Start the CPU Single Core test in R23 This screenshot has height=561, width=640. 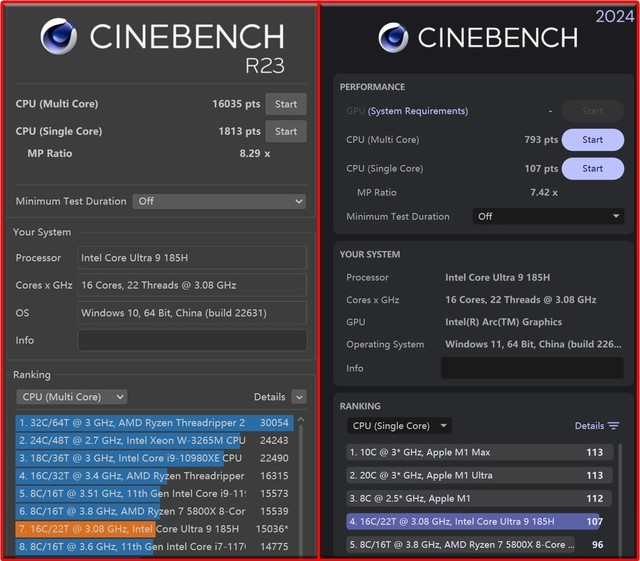[x=286, y=131]
